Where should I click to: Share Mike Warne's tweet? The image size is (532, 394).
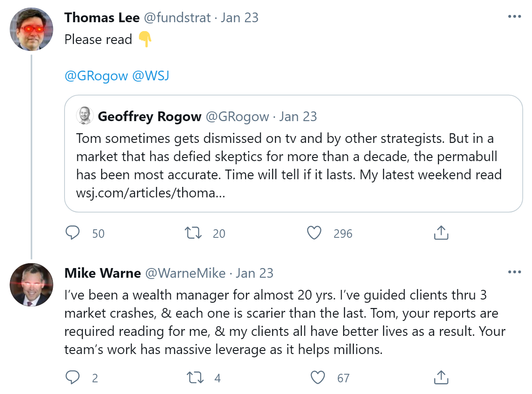[441, 377]
